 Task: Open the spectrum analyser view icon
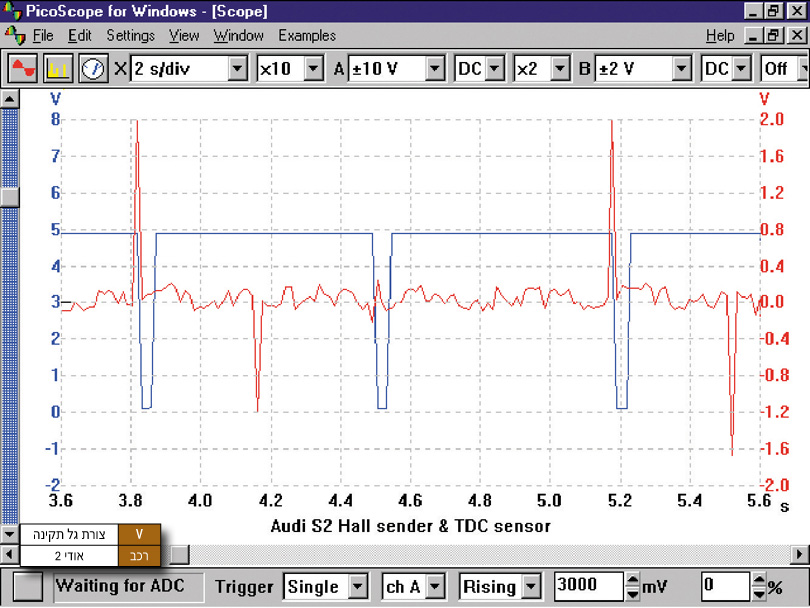59,69
